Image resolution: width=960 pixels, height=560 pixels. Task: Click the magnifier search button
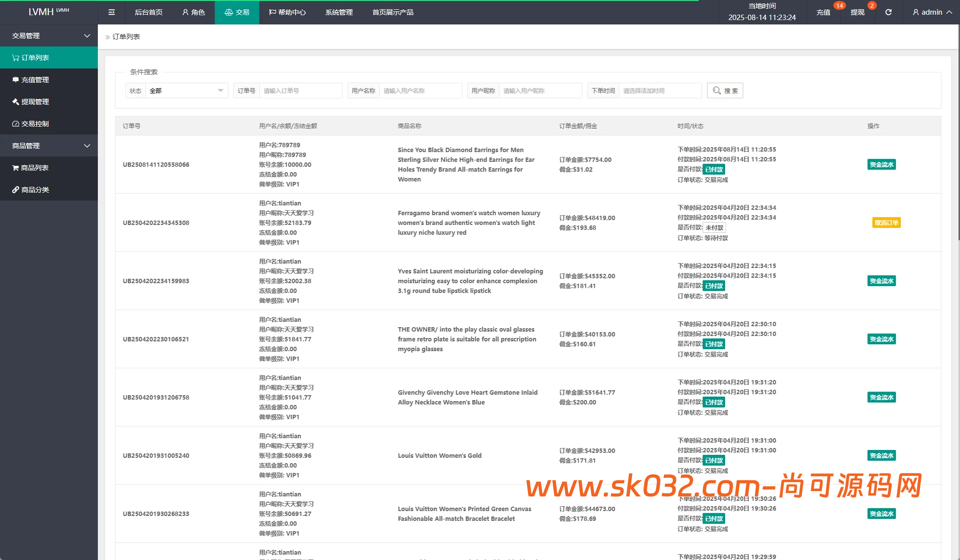(725, 90)
